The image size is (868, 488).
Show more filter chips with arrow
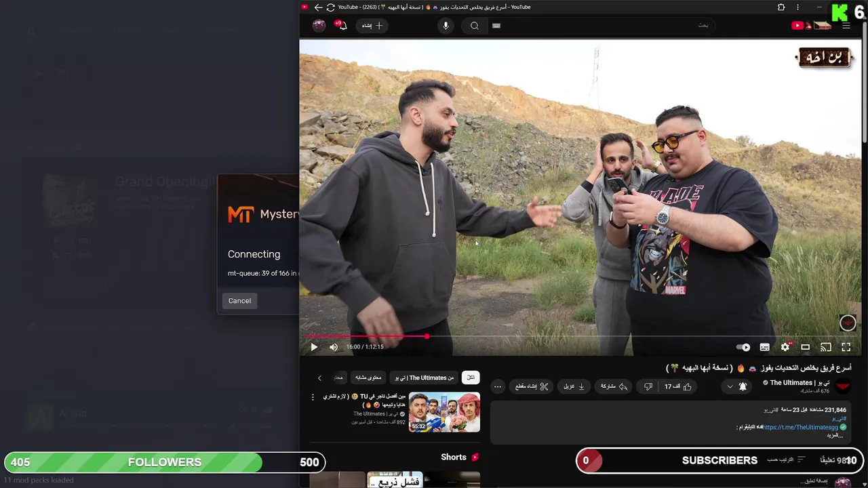319,378
